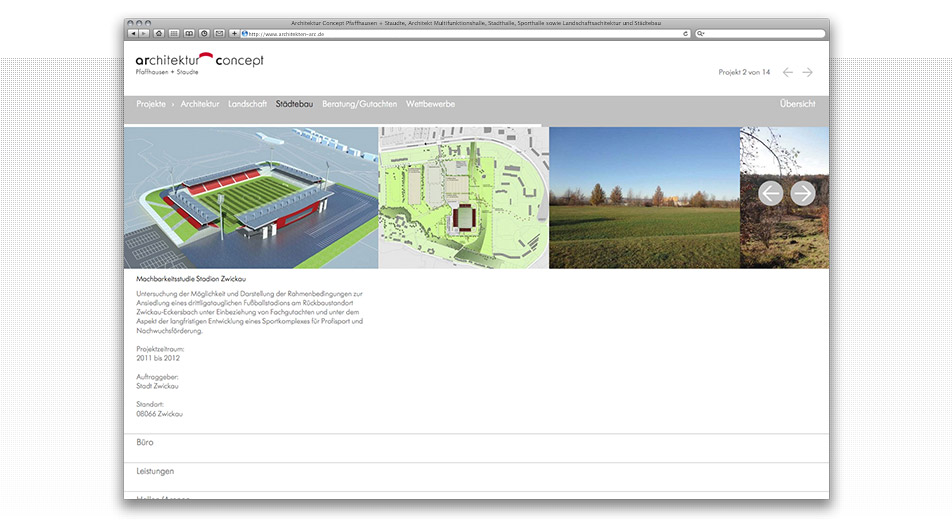This screenshot has width=952, height=530.
Task: Click the add bookmark plus button
Action: 234,33
